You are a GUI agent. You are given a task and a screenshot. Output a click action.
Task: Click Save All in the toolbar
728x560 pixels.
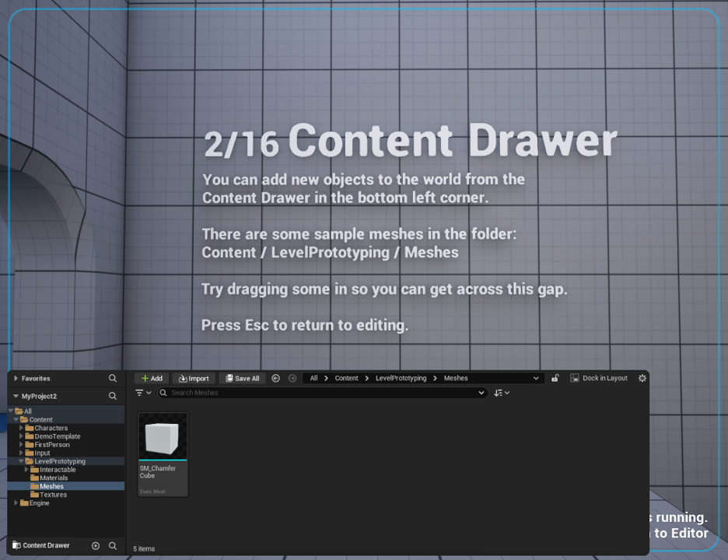click(x=241, y=379)
